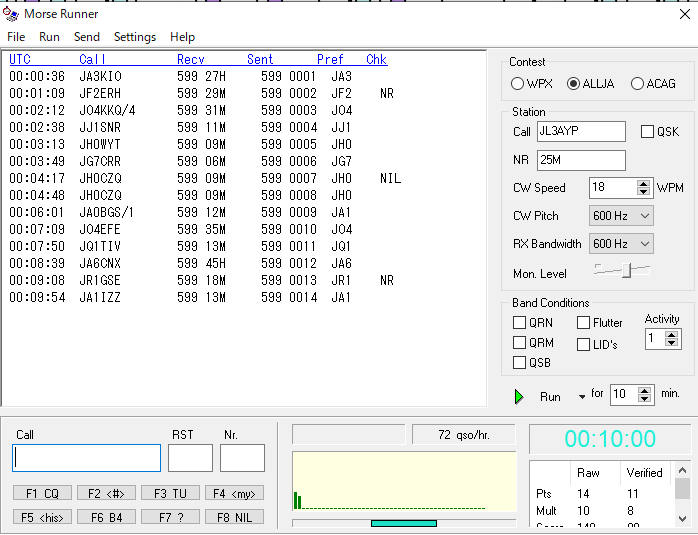Click the F8 NIL button
Viewport: 698px width, 535px height.
tap(235, 517)
